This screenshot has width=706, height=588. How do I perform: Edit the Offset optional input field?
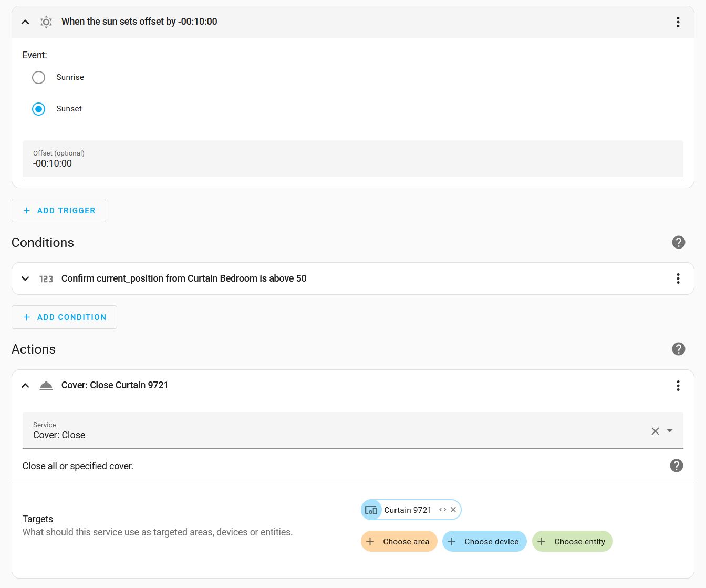[352, 163]
